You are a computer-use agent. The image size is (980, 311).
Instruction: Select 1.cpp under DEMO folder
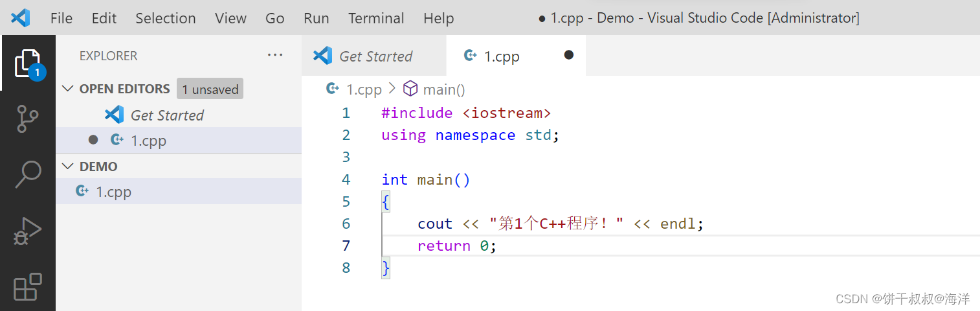[179, 191]
